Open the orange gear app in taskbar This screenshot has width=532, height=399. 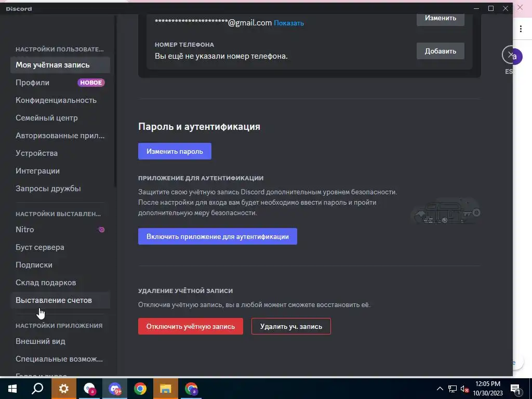click(64, 389)
